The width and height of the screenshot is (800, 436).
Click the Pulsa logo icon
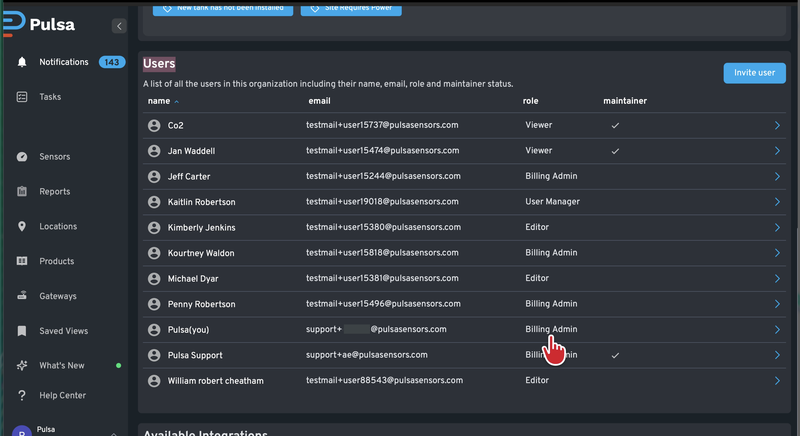tap(14, 24)
